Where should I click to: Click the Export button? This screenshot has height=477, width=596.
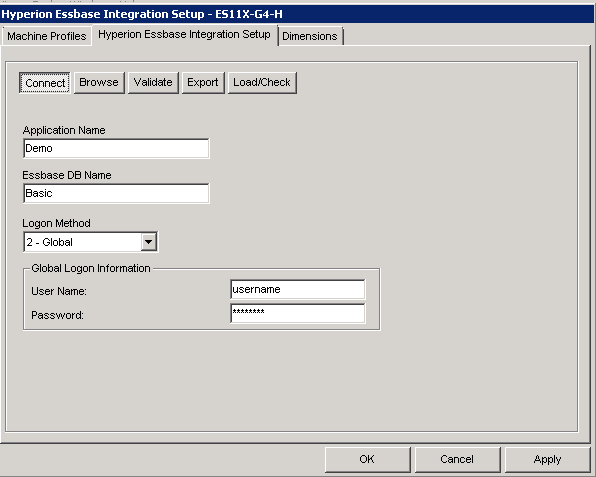coord(203,82)
